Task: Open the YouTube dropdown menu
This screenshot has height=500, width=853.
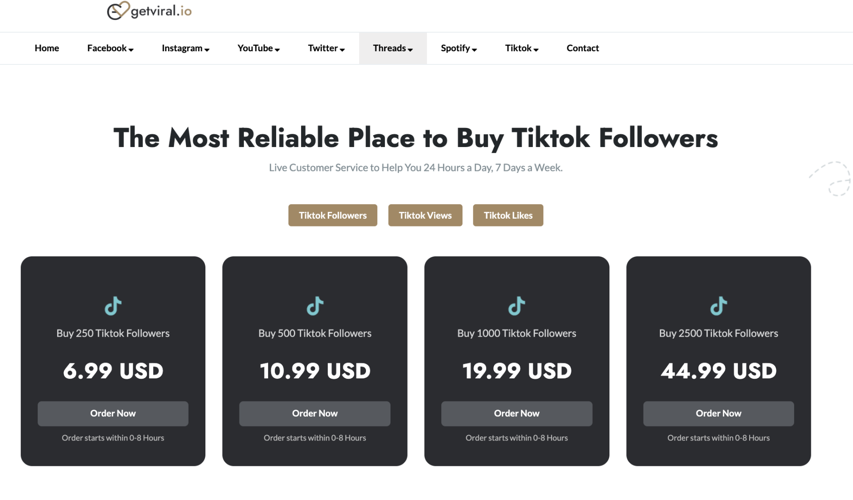Action: click(258, 48)
